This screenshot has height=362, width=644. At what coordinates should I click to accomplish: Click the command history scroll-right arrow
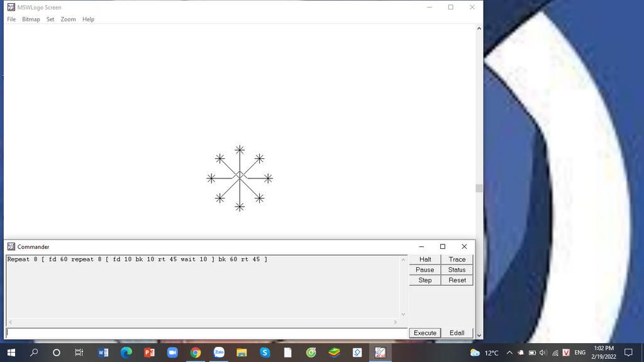coord(396,322)
